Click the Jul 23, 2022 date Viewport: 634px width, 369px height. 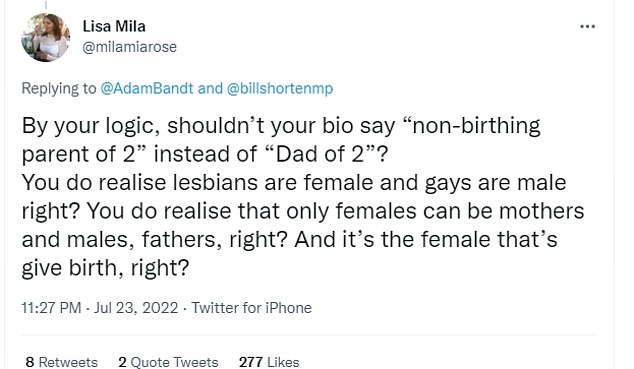coord(136,308)
